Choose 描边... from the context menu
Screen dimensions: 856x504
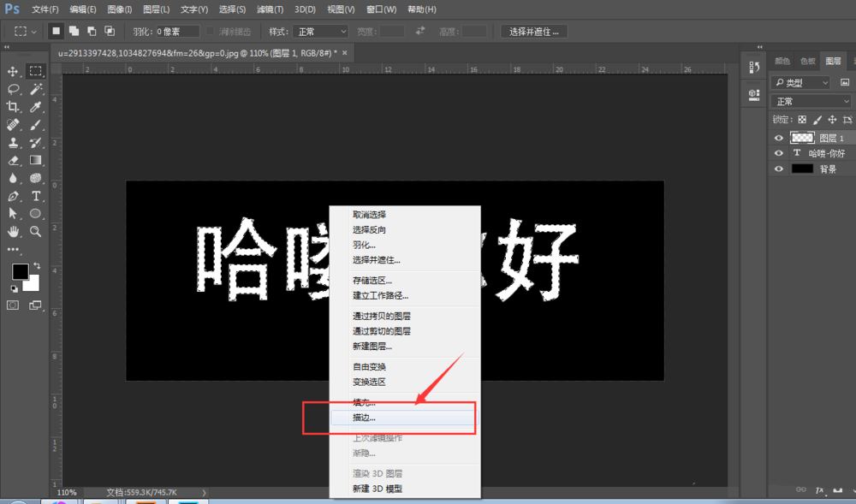click(x=403, y=418)
